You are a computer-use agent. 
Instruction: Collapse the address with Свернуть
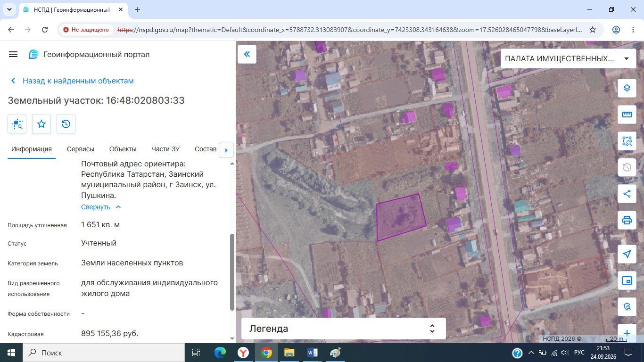tap(101, 207)
